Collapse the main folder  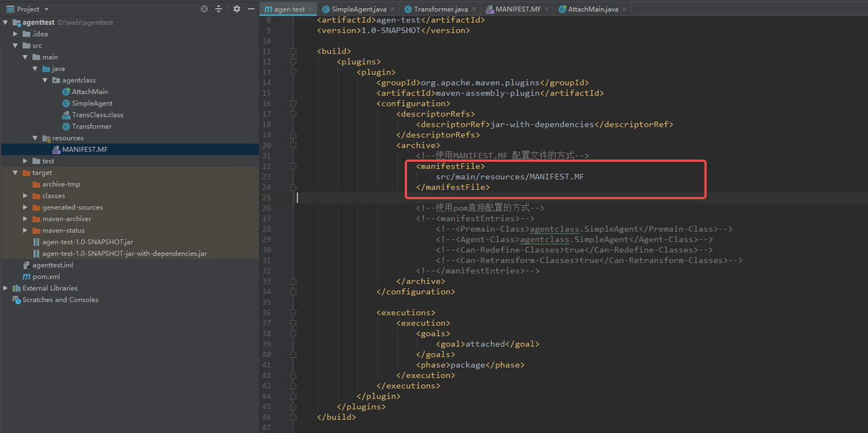(26, 57)
